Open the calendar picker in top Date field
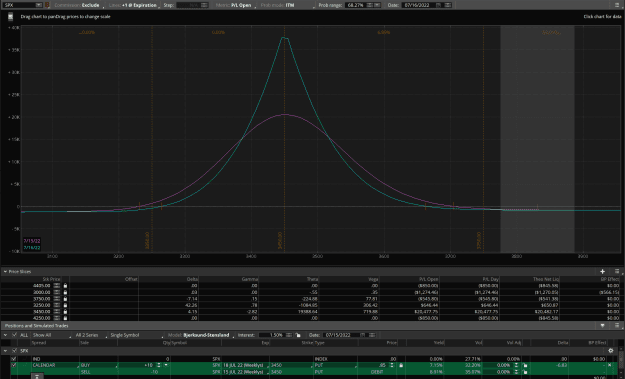Image resolution: width=625 pixels, height=379 pixels. coord(438,5)
